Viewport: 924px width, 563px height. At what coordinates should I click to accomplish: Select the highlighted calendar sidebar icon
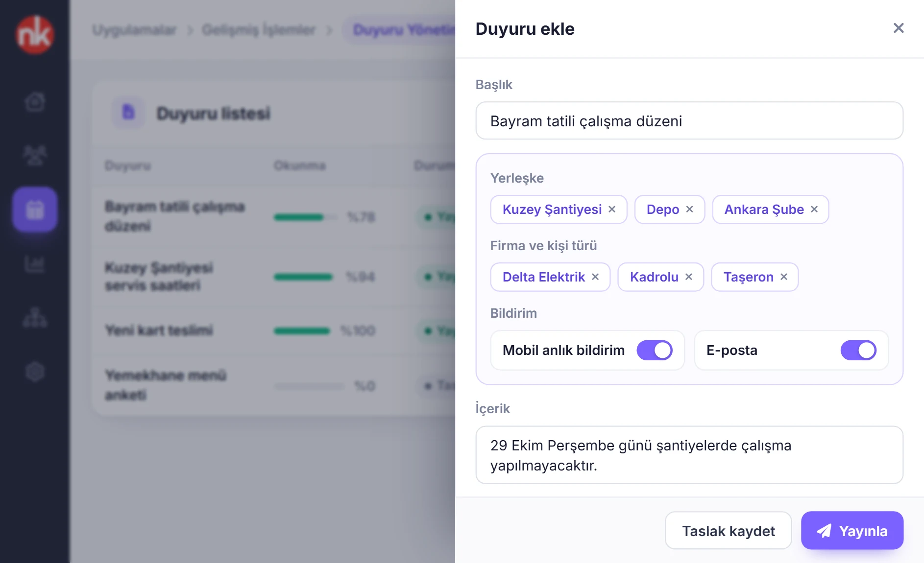pyautogui.click(x=35, y=210)
